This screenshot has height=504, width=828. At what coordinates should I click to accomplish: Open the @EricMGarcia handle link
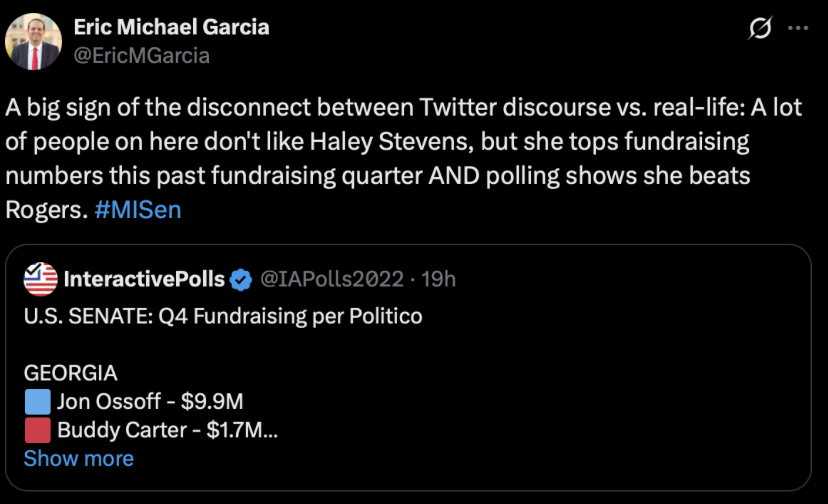[142, 55]
